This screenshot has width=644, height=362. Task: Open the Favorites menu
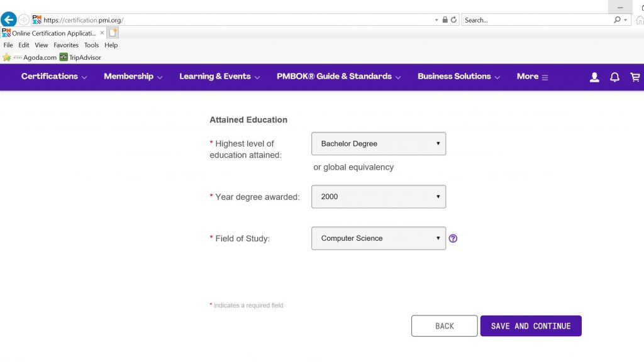pos(65,45)
